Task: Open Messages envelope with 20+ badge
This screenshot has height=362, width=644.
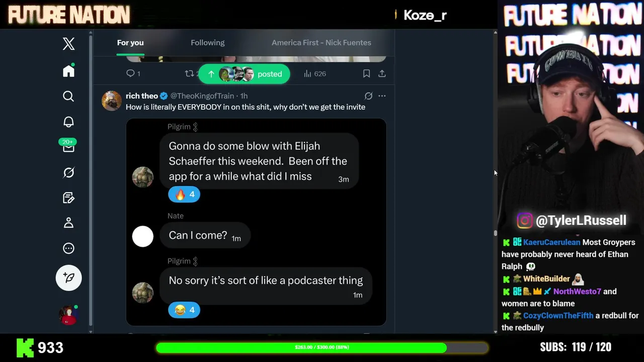Action: pos(68,146)
